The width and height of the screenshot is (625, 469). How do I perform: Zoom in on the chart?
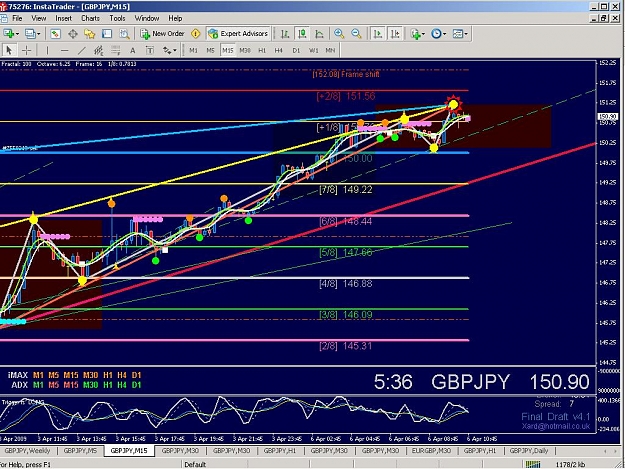339,34
